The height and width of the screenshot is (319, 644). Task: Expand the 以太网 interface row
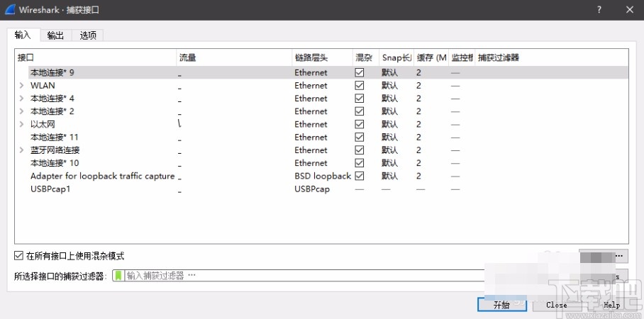[22, 124]
